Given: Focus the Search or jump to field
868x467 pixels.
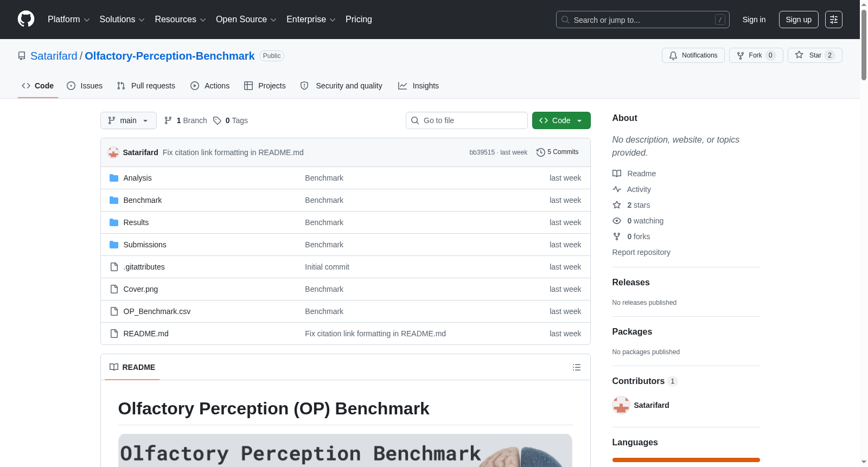Looking at the screenshot, I should (x=643, y=20).
